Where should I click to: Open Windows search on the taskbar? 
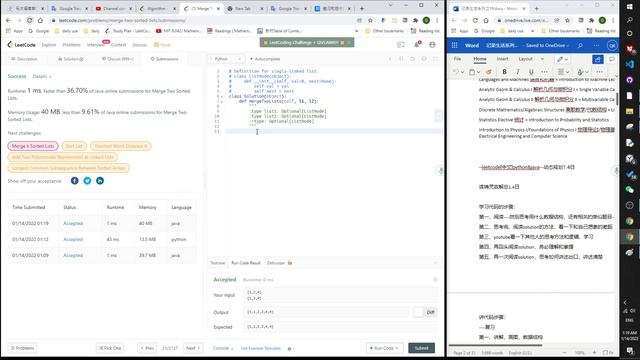[x=629, y=20]
